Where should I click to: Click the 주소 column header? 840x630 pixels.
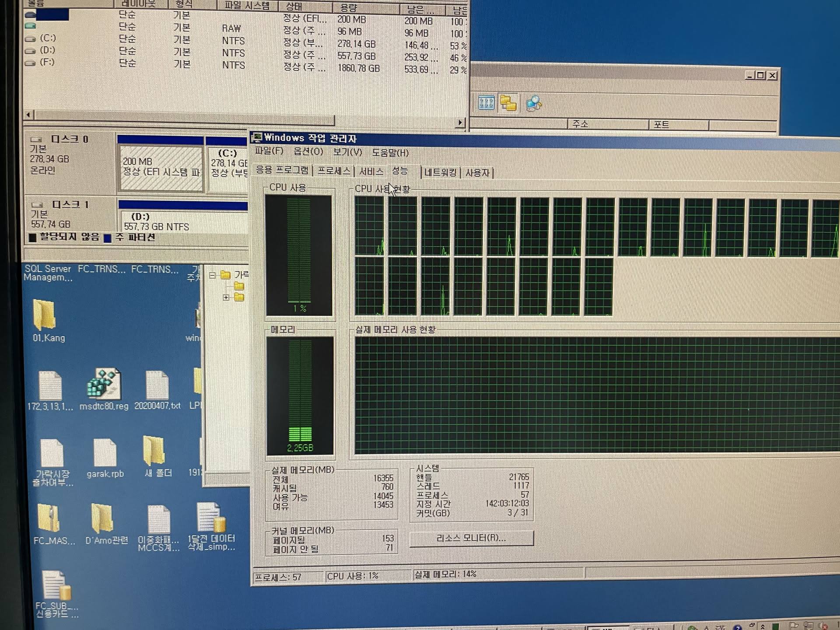580,124
